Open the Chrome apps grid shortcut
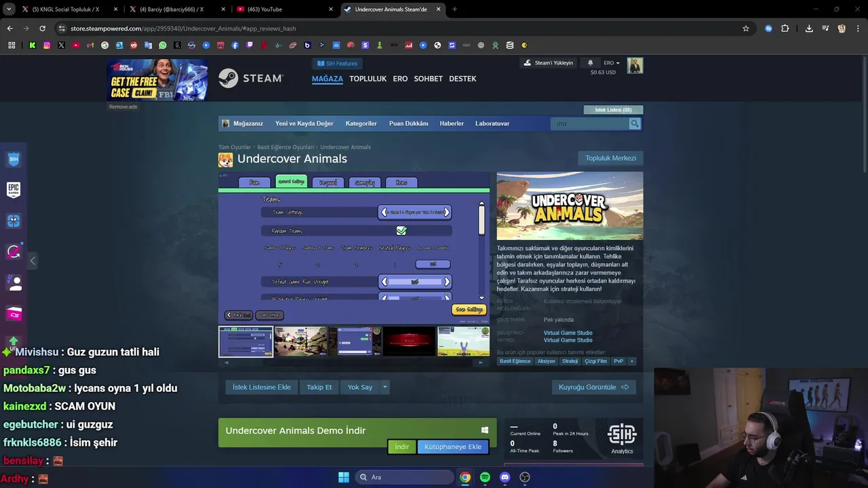Screen dimensions: 868x488 pyautogui.click(x=12, y=45)
